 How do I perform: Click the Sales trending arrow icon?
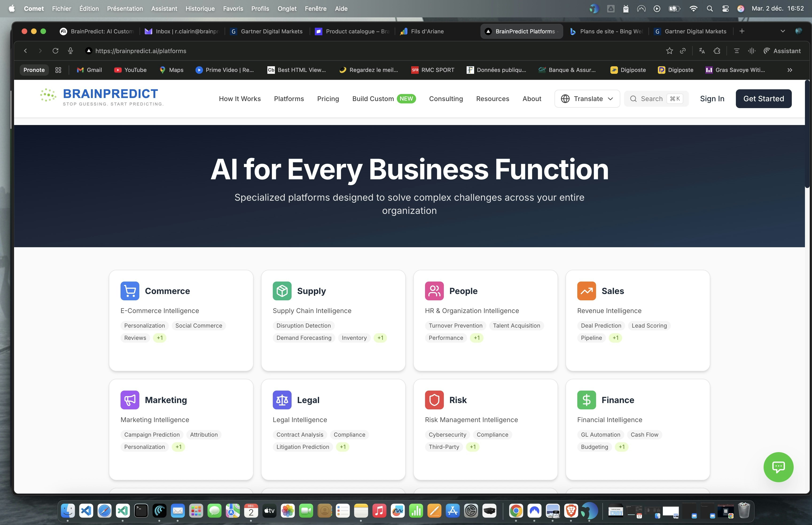586,291
